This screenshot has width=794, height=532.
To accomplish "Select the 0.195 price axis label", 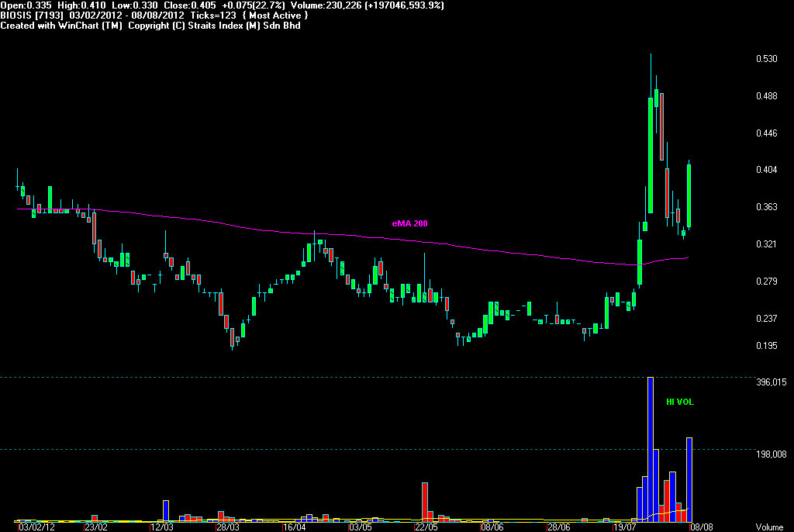I will pos(767,346).
